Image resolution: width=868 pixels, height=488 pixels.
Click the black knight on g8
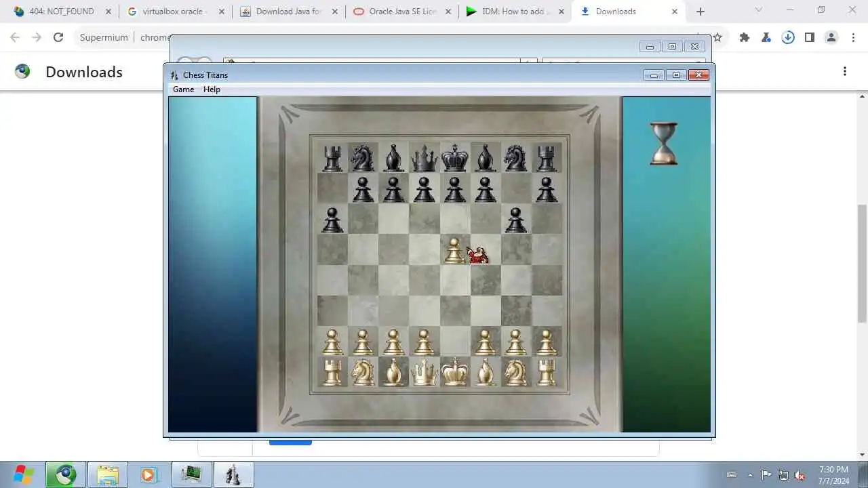pyautogui.click(x=516, y=158)
